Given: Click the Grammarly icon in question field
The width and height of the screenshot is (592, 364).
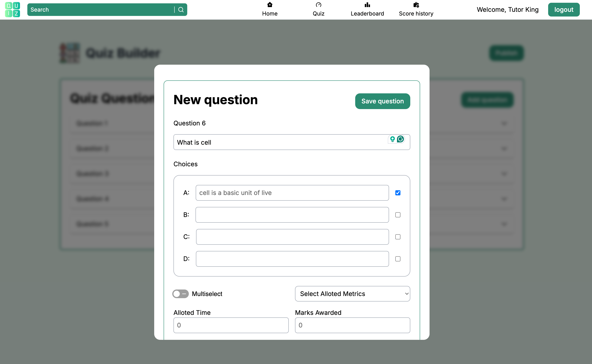Looking at the screenshot, I should tap(400, 139).
